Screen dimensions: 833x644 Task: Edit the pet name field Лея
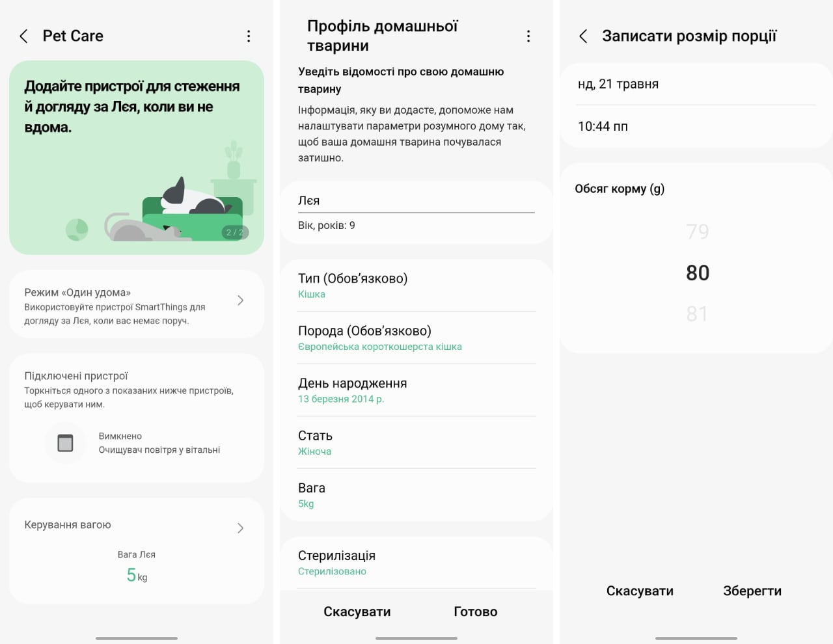point(416,200)
